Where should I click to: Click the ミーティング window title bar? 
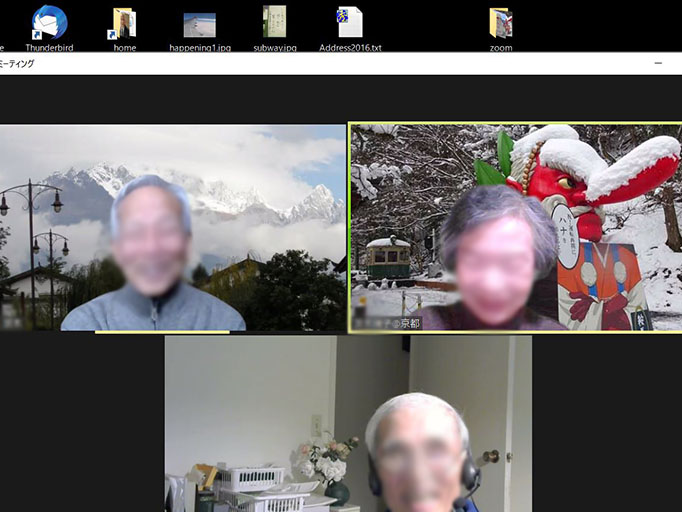300,63
